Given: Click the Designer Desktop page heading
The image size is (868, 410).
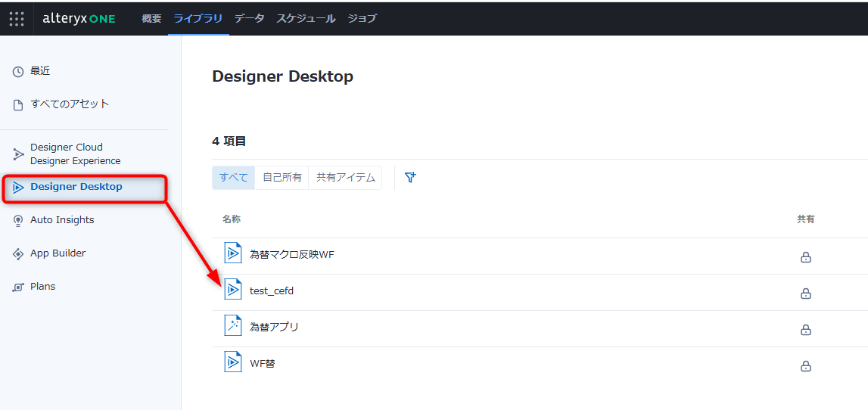Looking at the screenshot, I should click(282, 76).
